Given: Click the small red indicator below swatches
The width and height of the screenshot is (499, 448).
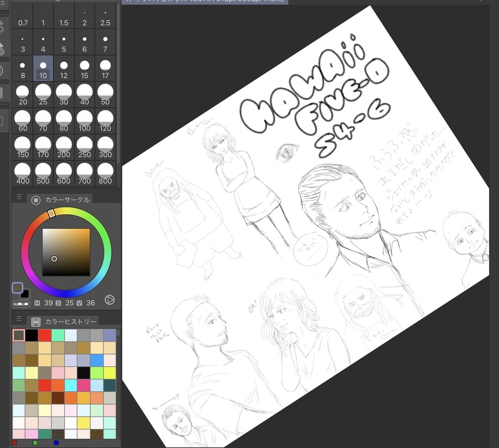Looking at the screenshot, I should (x=14, y=442).
